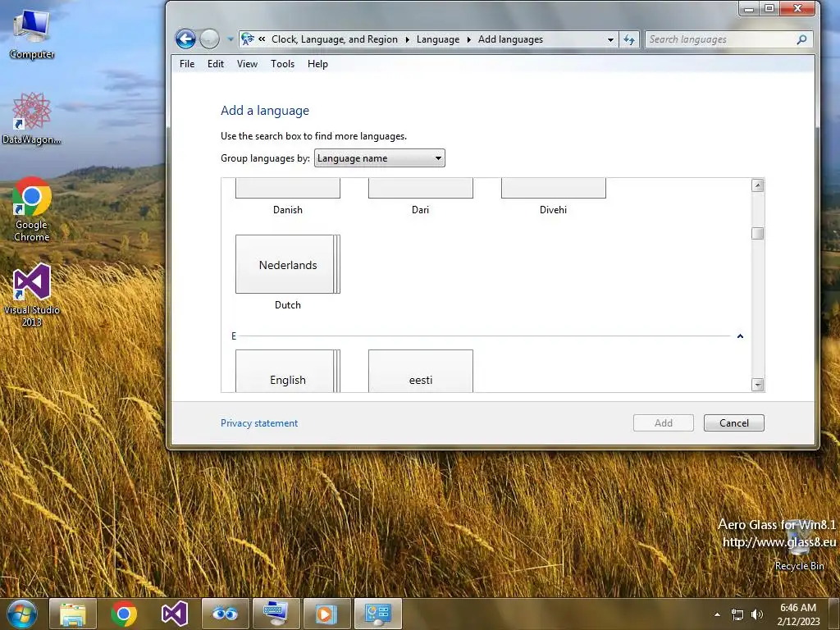This screenshot has height=630, width=840.
Task: Select the English language tile
Action: (288, 372)
